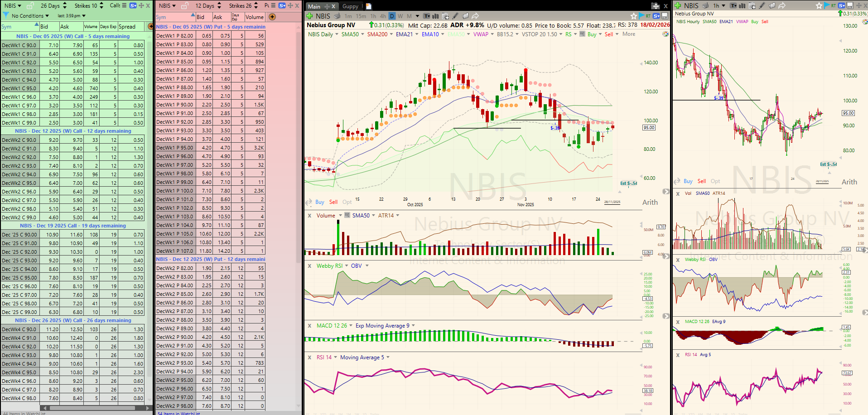Viewport: 868px width, 415px height.
Task: Click the floppy disk save icon in hourly chart
Action: point(850,5)
